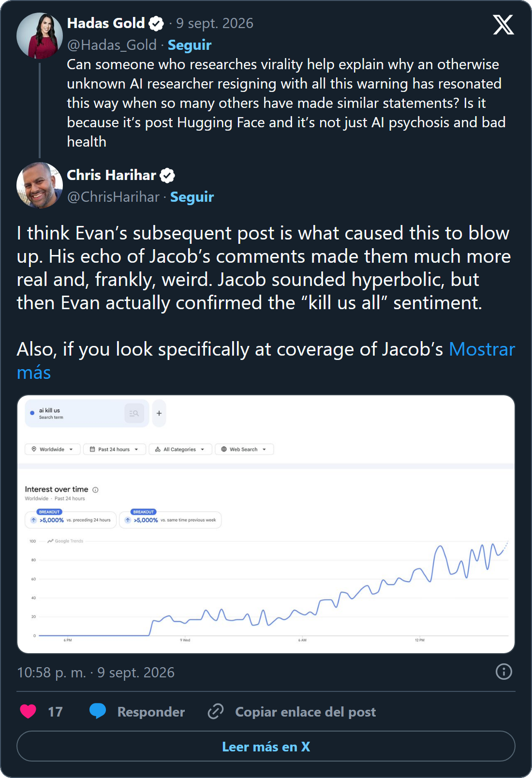The height and width of the screenshot is (778, 532).
Task: Expand the Worldwide region dropdown
Action: point(52,449)
